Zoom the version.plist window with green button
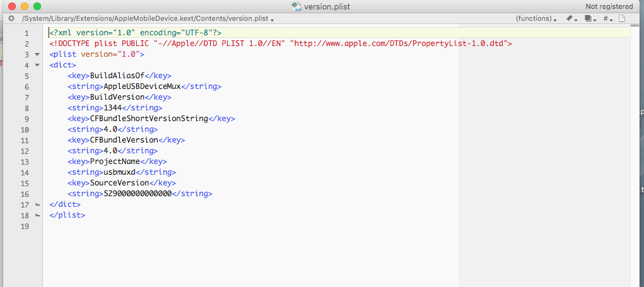 [37, 6]
